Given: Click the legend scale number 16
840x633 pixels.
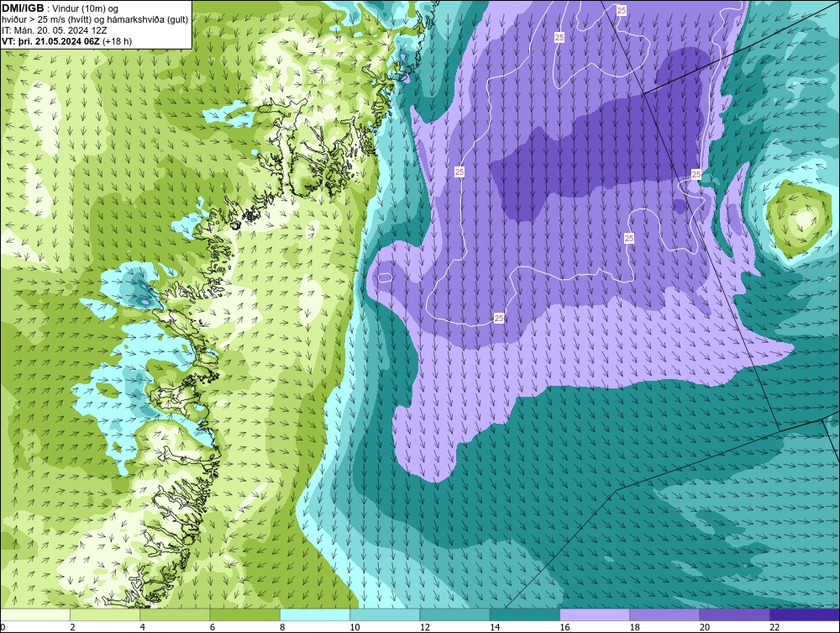Looking at the screenshot, I should click(564, 627).
